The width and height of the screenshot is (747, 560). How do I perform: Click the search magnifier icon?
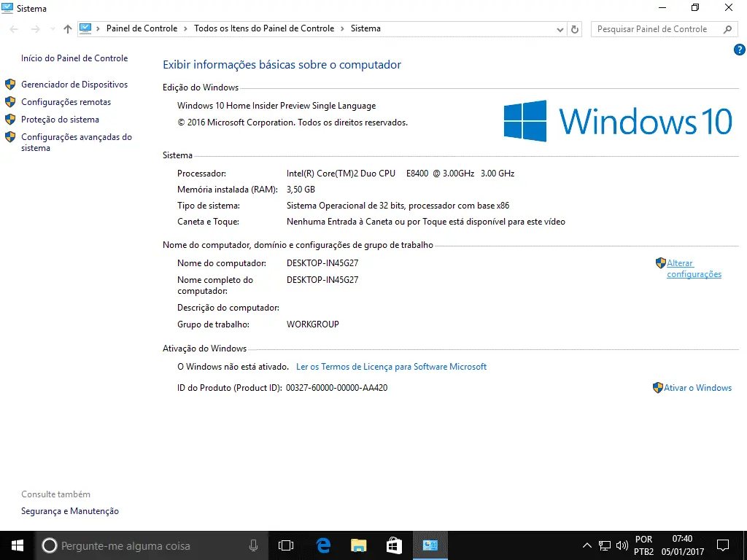pos(727,29)
